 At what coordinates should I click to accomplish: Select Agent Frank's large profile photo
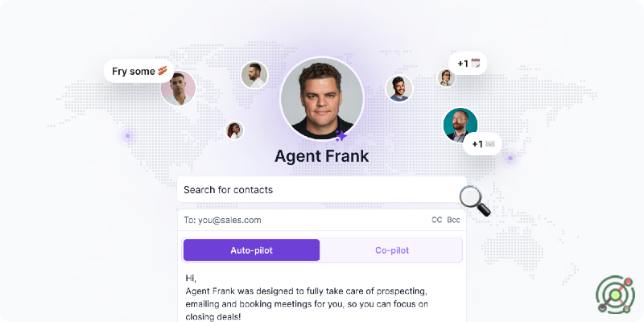click(322, 98)
